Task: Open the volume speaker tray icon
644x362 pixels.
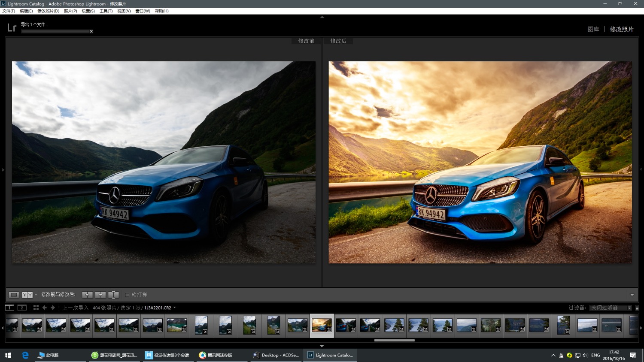Action: [585, 355]
